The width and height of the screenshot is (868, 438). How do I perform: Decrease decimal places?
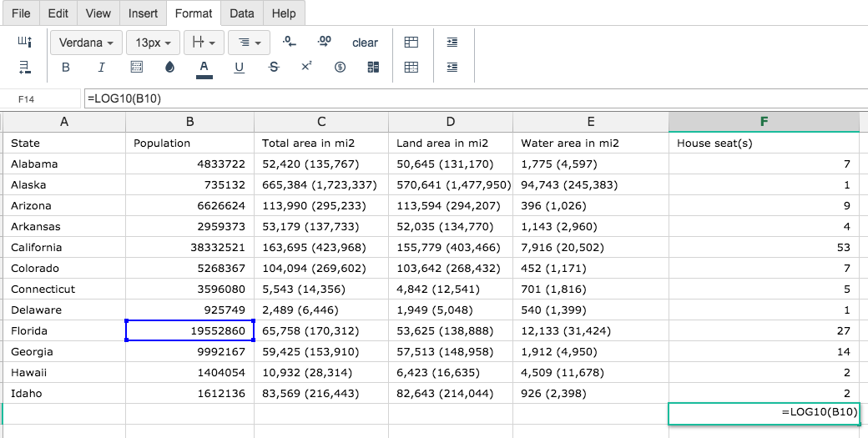290,42
